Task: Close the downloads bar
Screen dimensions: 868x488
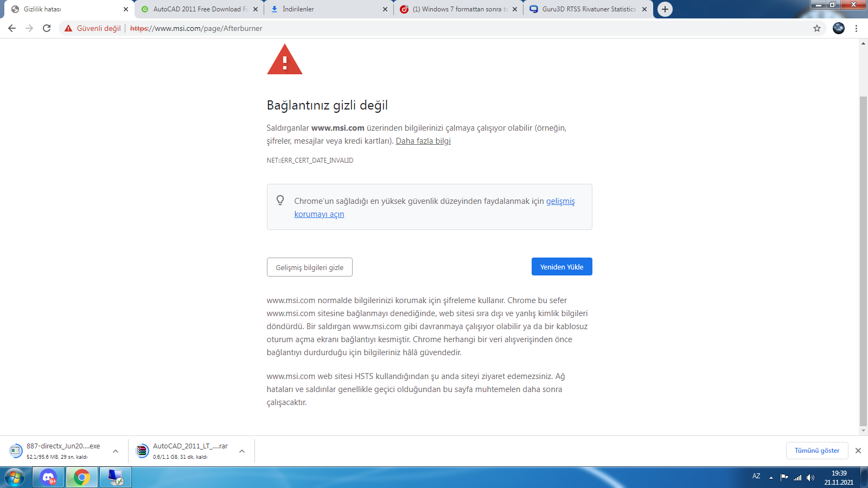Action: coord(858,451)
